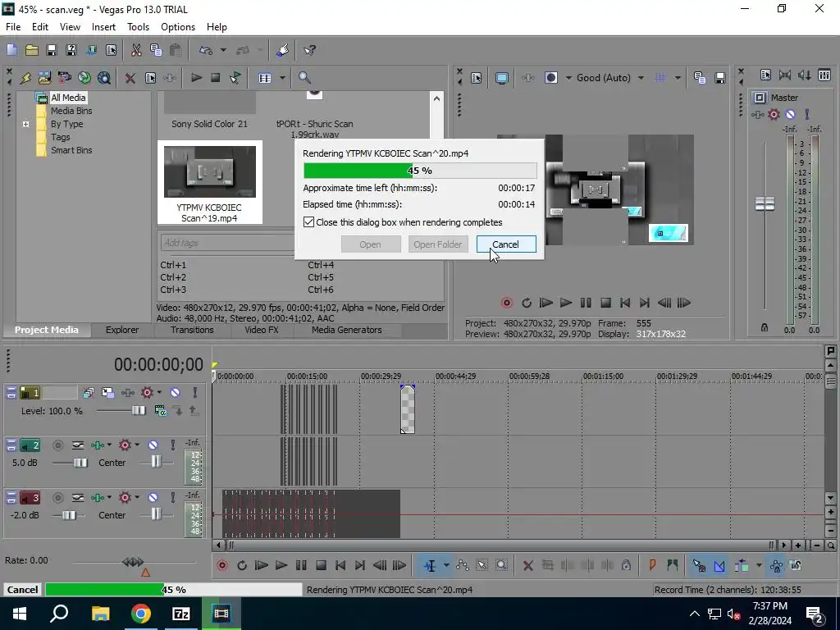The height and width of the screenshot is (630, 840).
Task: Open the Insert menu
Action: tap(103, 27)
